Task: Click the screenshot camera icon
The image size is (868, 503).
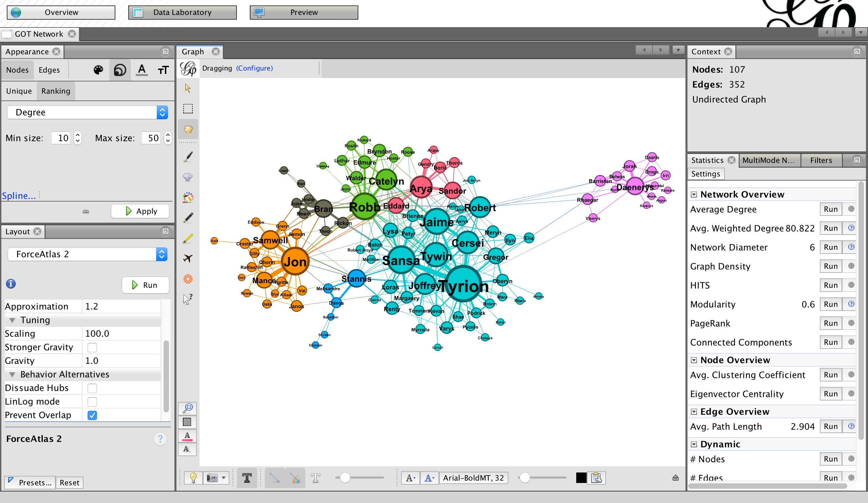Action: pos(212,478)
